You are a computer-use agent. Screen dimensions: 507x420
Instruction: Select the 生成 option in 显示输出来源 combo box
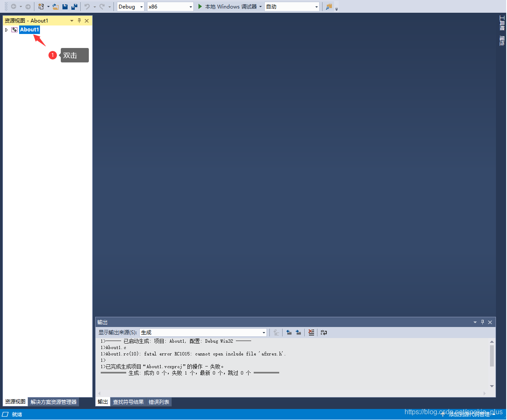pyautogui.click(x=203, y=333)
